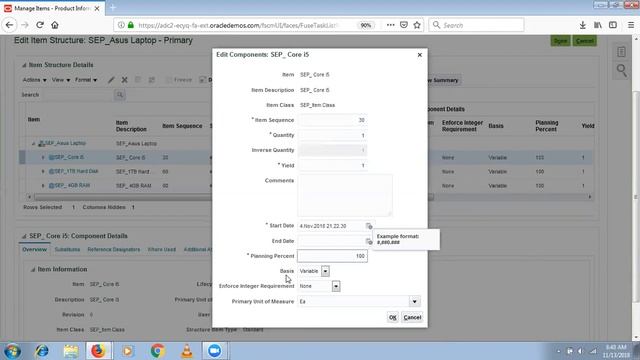Click the browser Search box

[476, 25]
